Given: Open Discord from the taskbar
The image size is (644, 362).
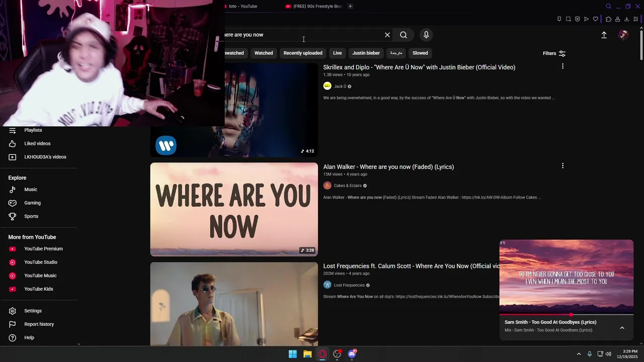Looking at the screenshot, I should click(352, 354).
